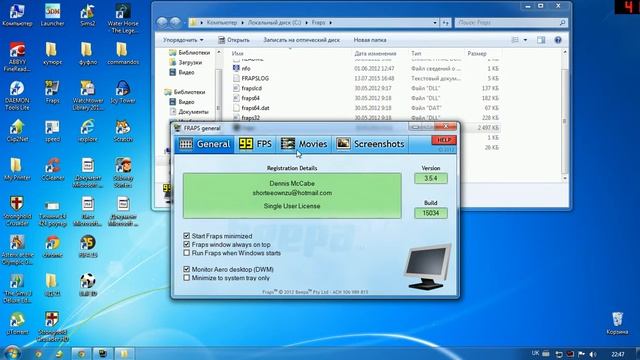Viewport: 640px width, 360px height.
Task: Open the Explorer address bar history dropdown
Action: coord(435,23)
